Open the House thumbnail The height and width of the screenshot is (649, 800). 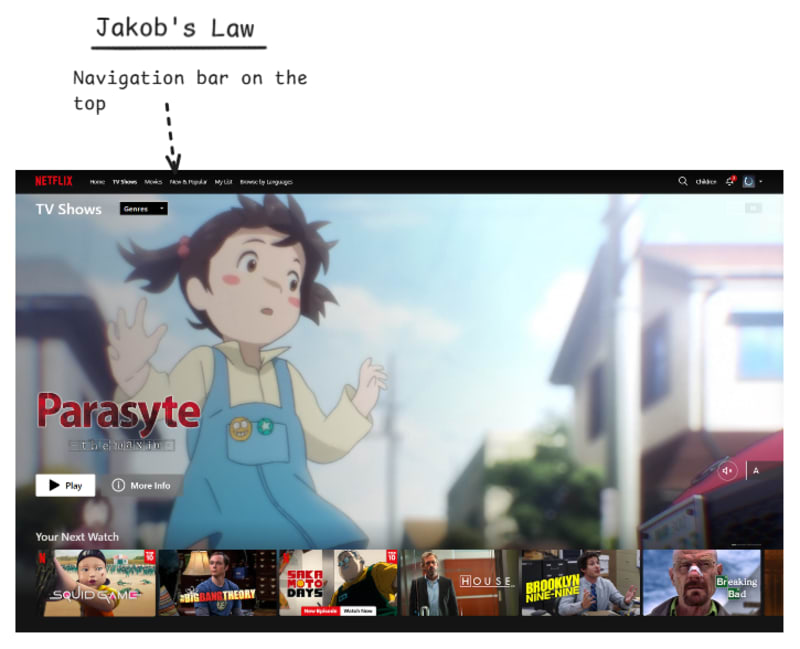460,583
